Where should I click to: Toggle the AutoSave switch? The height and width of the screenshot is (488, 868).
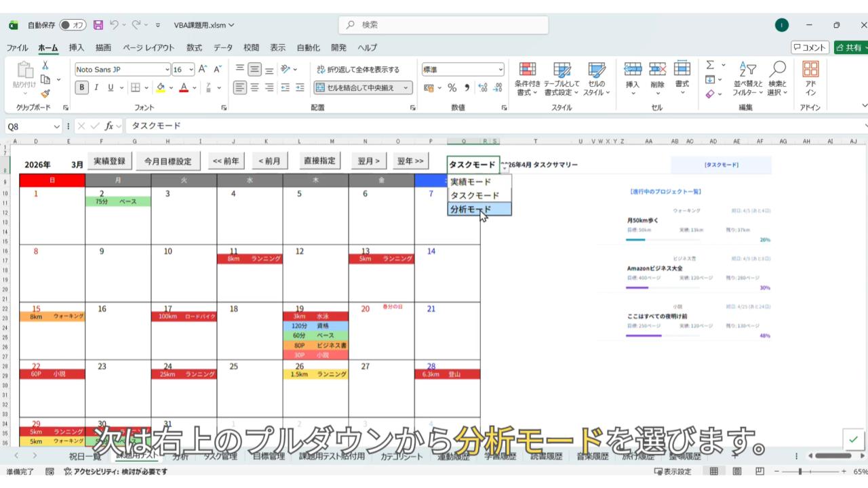(x=73, y=25)
